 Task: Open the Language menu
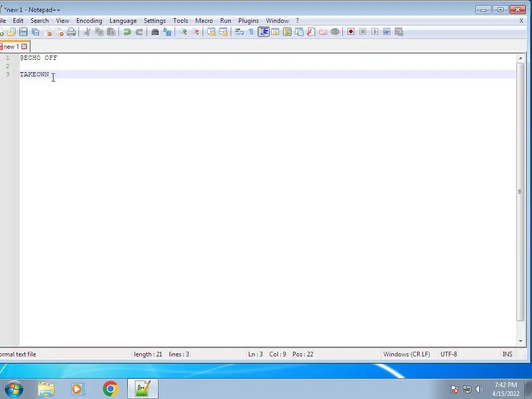pyautogui.click(x=123, y=21)
